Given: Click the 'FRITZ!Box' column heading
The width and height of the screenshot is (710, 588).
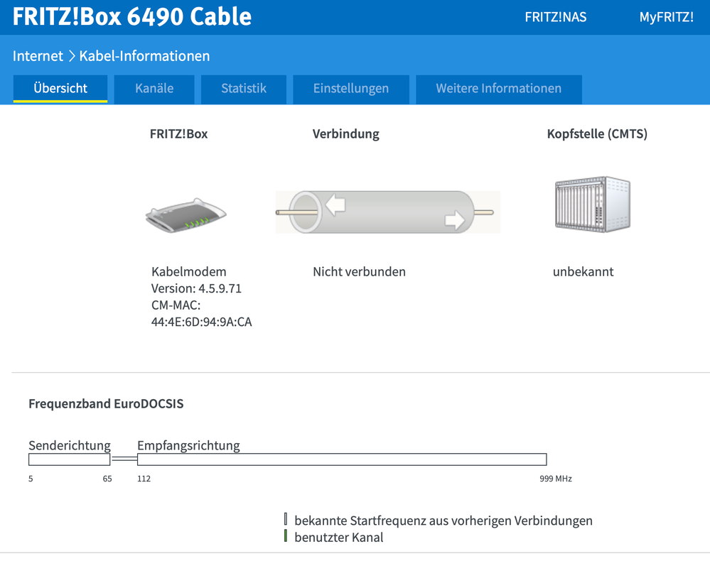Looking at the screenshot, I should (x=179, y=134).
